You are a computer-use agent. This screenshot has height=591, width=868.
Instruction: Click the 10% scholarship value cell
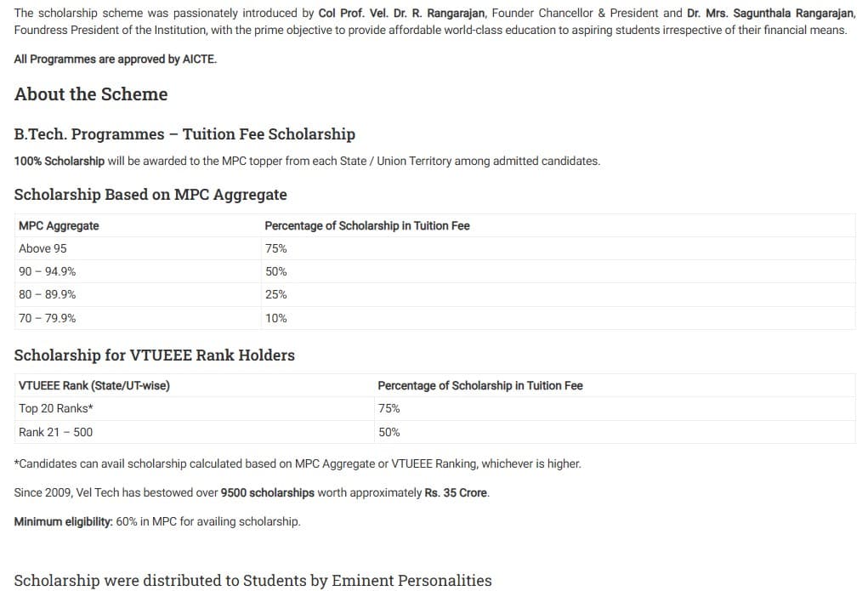pos(275,318)
